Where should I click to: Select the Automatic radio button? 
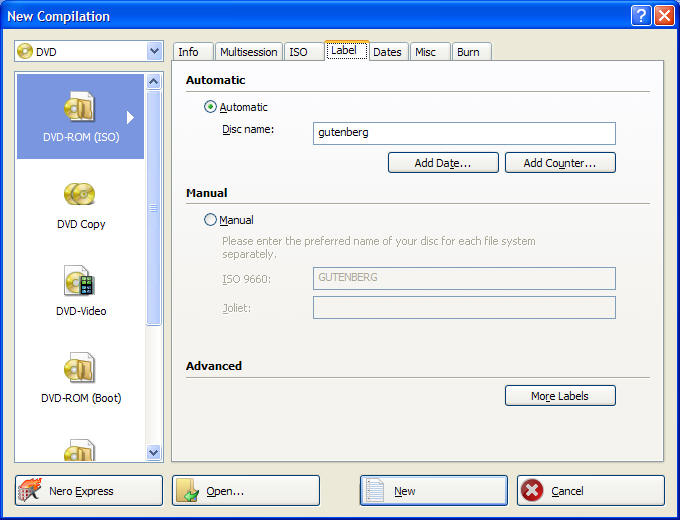coord(210,107)
